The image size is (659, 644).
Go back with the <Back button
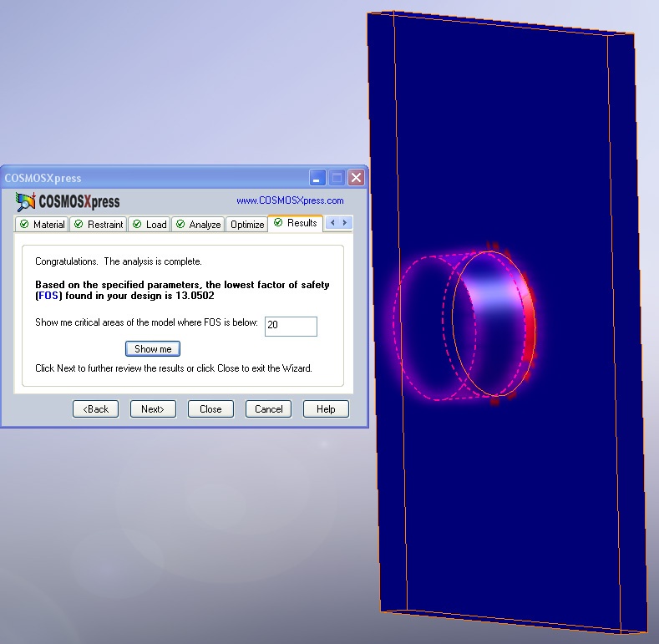point(95,409)
